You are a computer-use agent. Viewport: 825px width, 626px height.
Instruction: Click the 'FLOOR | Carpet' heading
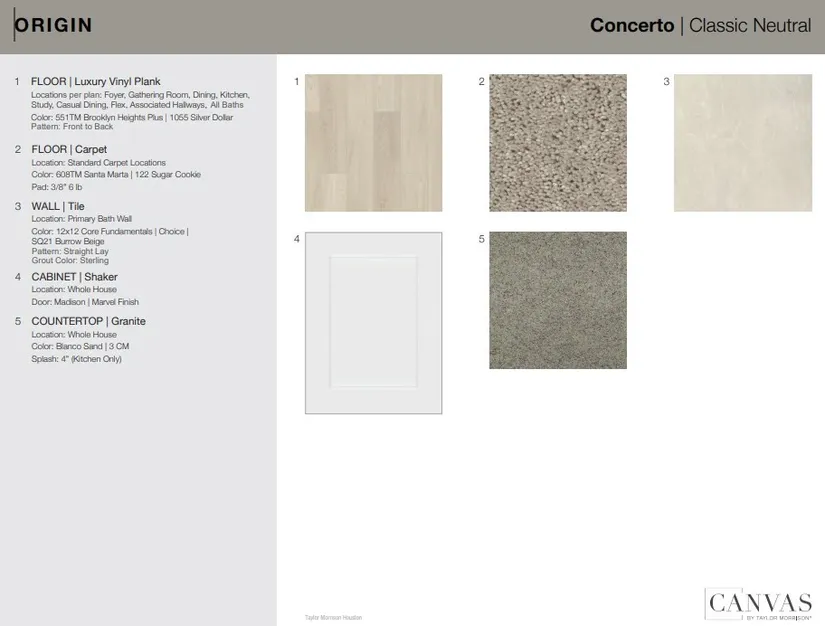click(x=69, y=150)
